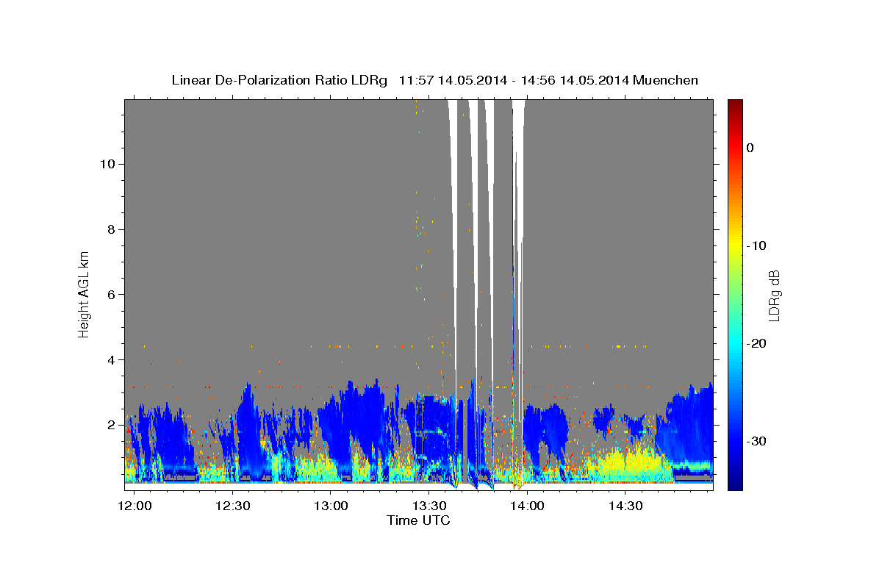
Task: Click the 14:00 time tick label
Action: click(527, 506)
